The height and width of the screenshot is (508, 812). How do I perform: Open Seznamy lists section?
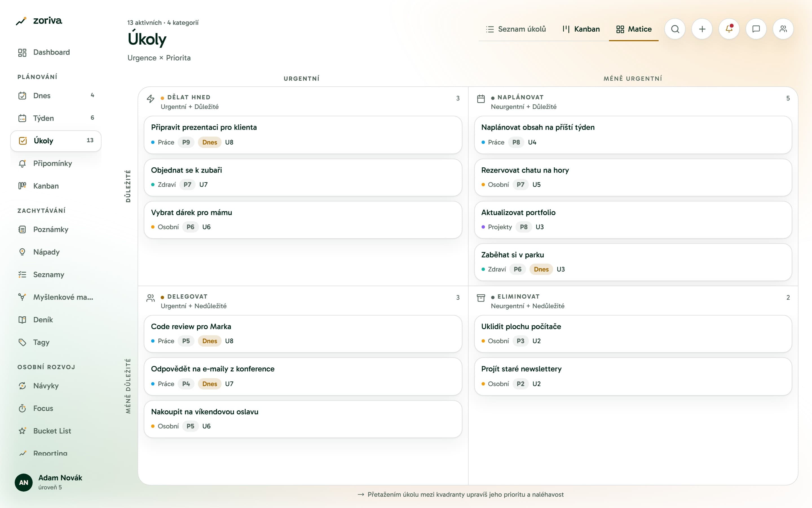(56, 275)
